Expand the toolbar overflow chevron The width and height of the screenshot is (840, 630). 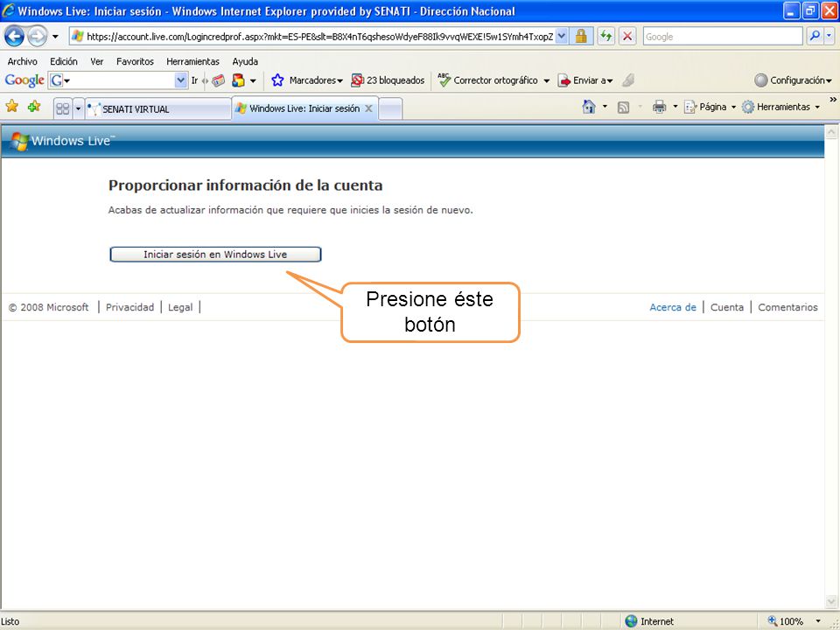click(832, 100)
